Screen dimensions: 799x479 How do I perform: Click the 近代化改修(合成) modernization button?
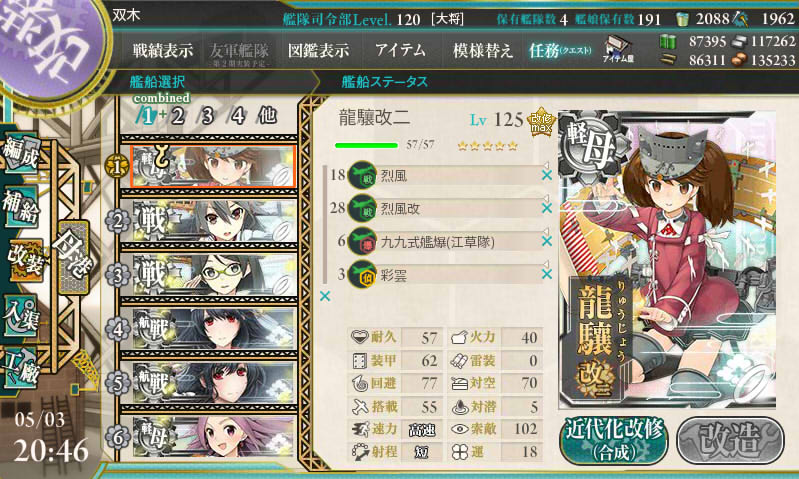[x=615, y=440]
